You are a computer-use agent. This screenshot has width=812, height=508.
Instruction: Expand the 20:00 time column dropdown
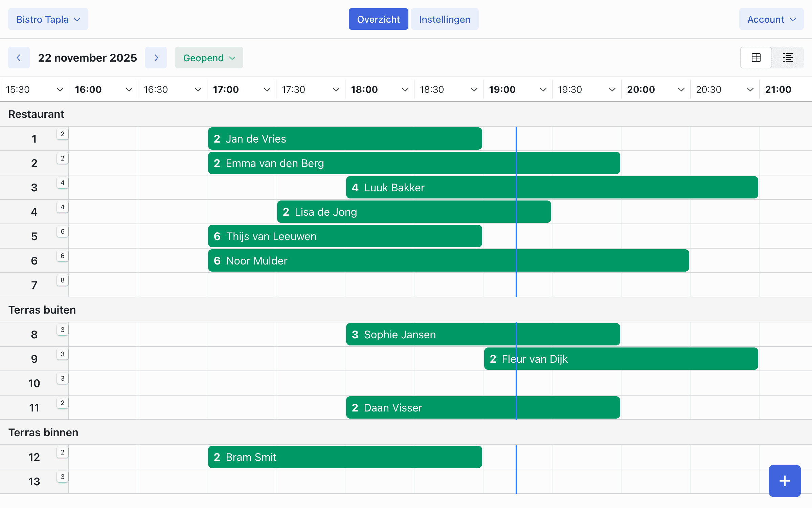[x=681, y=89]
